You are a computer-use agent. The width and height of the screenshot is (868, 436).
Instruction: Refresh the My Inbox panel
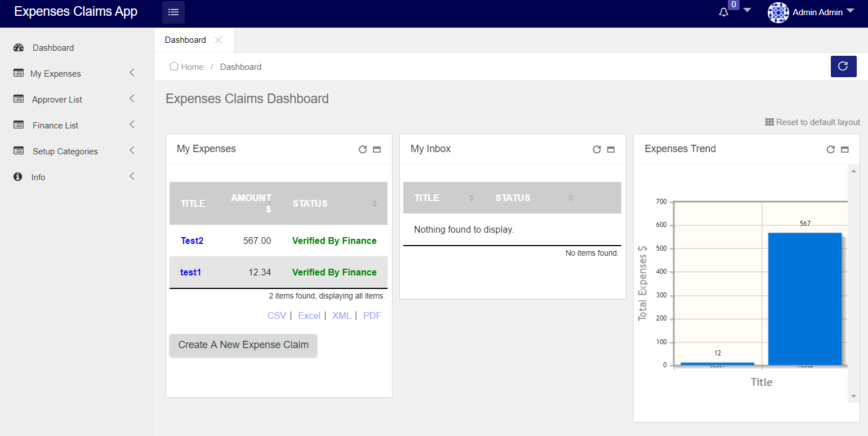(597, 149)
